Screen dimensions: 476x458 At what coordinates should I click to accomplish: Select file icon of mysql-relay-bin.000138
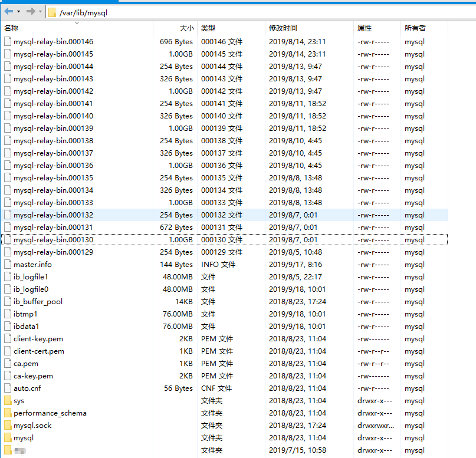[x=8, y=141]
